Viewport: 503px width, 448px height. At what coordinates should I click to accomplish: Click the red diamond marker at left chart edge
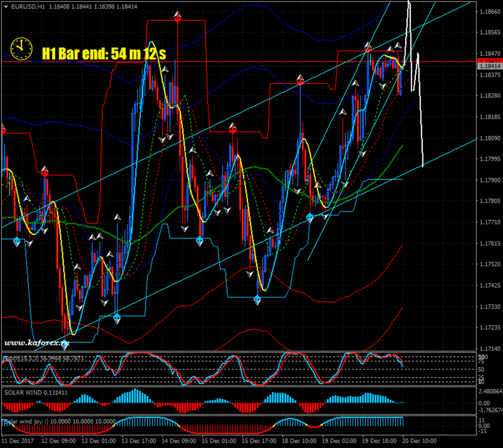click(3, 130)
